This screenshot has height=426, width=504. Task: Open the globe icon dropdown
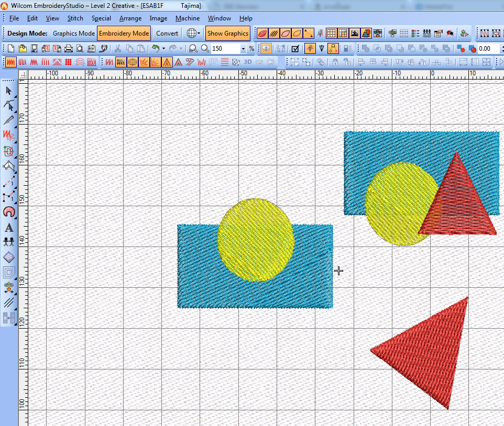click(199, 33)
